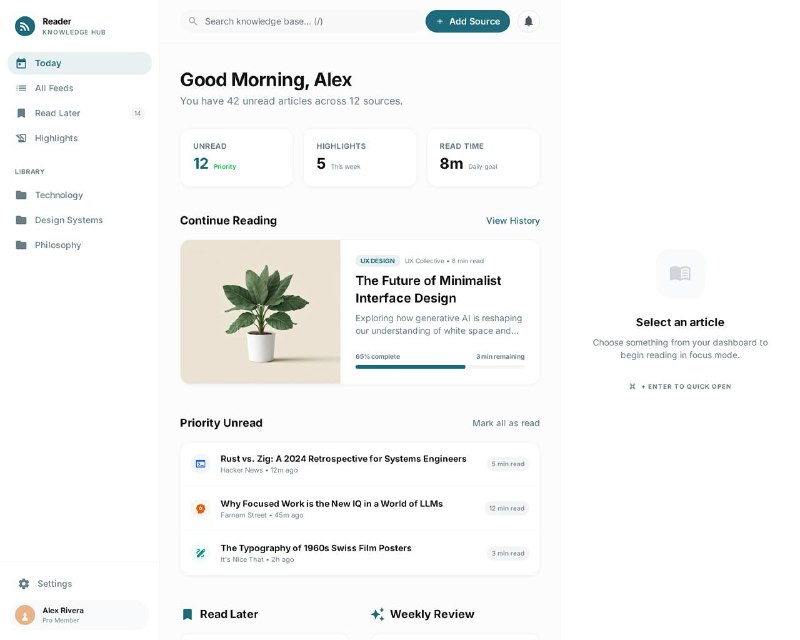Screen dimensions: 800x640
Task: Click the Read Later bookmark icon in sidebar
Action: click(x=21, y=113)
